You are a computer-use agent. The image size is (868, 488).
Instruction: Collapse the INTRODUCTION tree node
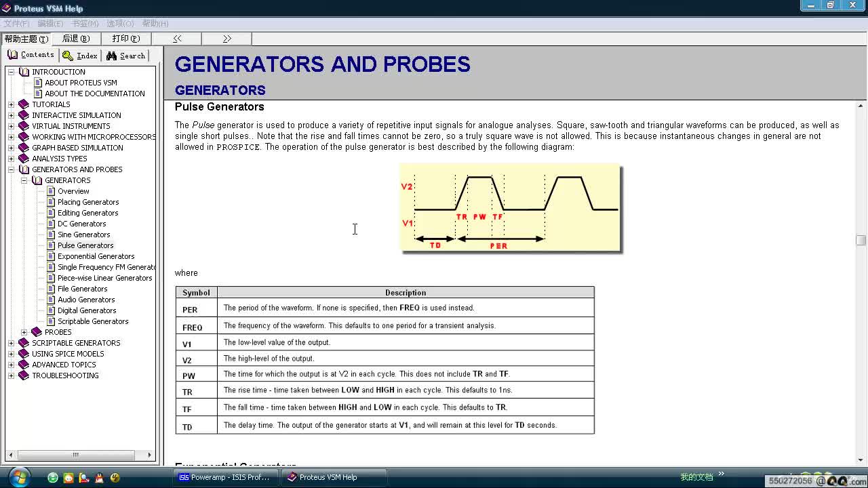11,72
